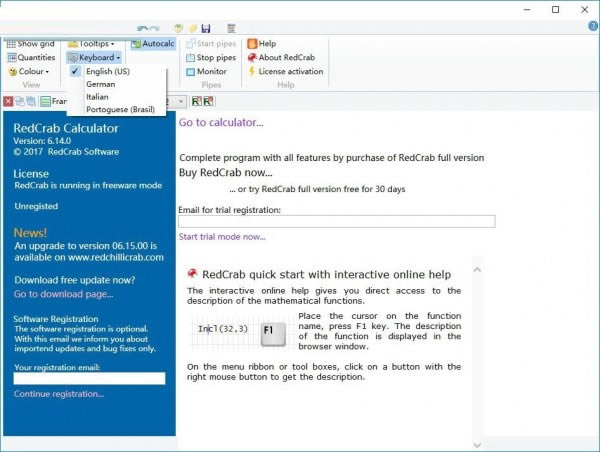Select the checked English (US) keyboard option
The width and height of the screenshot is (600, 452).
(x=107, y=72)
